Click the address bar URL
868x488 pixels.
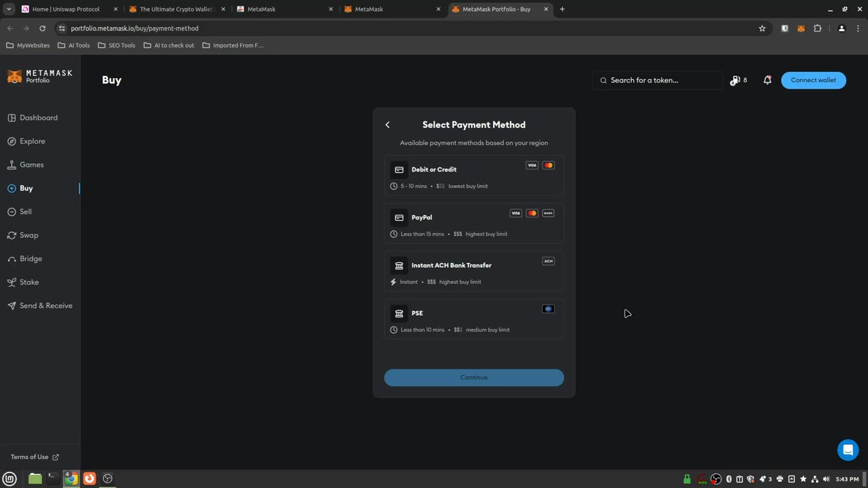coord(135,28)
